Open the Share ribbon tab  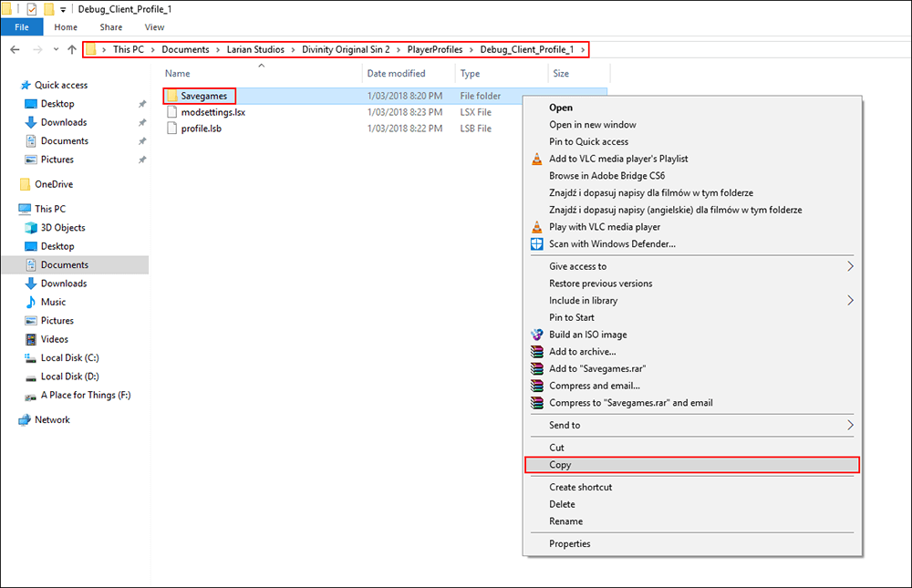tap(111, 26)
